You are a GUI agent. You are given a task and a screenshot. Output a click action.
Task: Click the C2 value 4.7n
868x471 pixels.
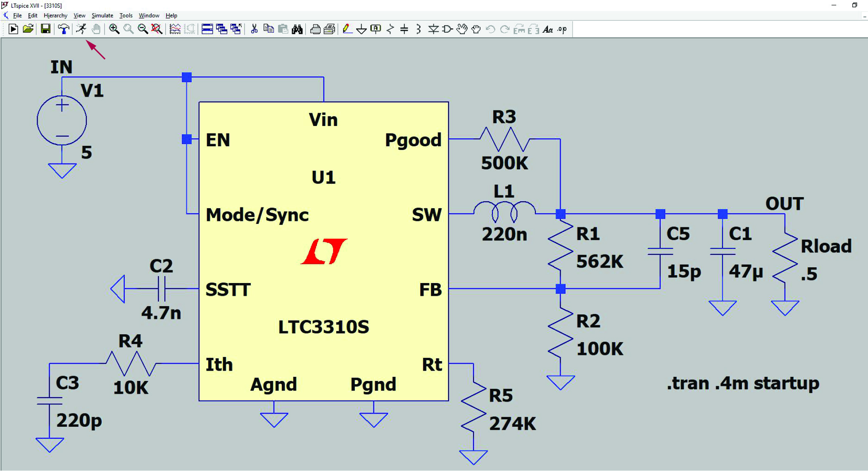click(161, 312)
